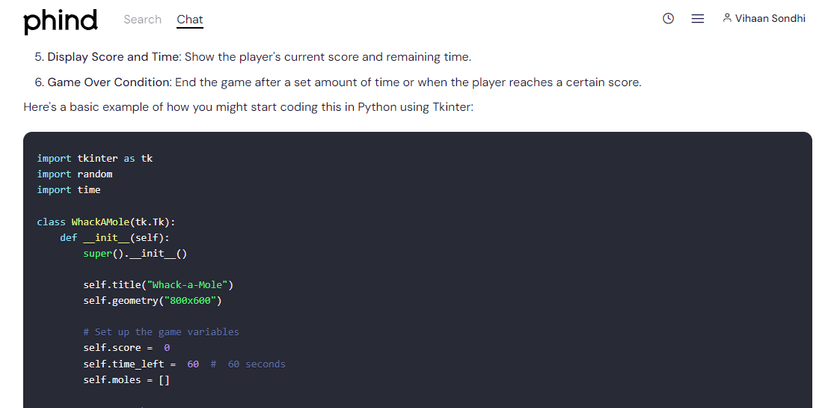
Task: Select the Chat tab
Action: coord(190,20)
